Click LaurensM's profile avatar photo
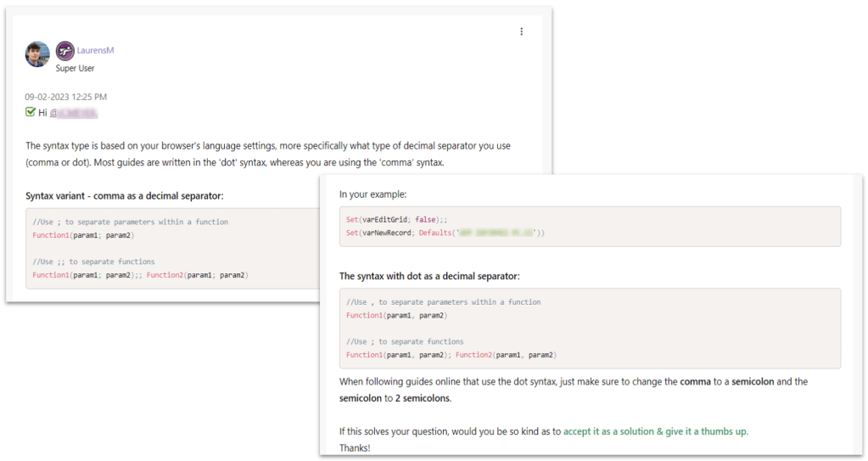868x461 pixels. point(37,53)
